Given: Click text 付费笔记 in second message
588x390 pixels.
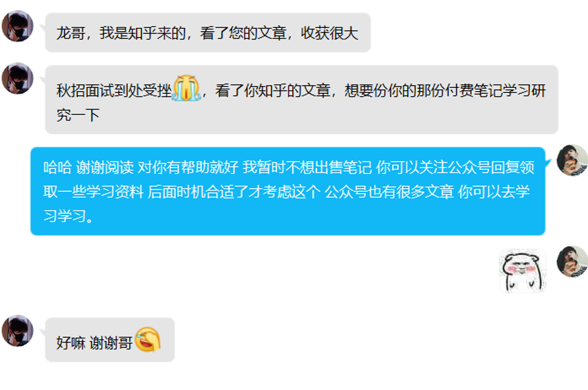Looking at the screenshot, I should tap(474, 90).
